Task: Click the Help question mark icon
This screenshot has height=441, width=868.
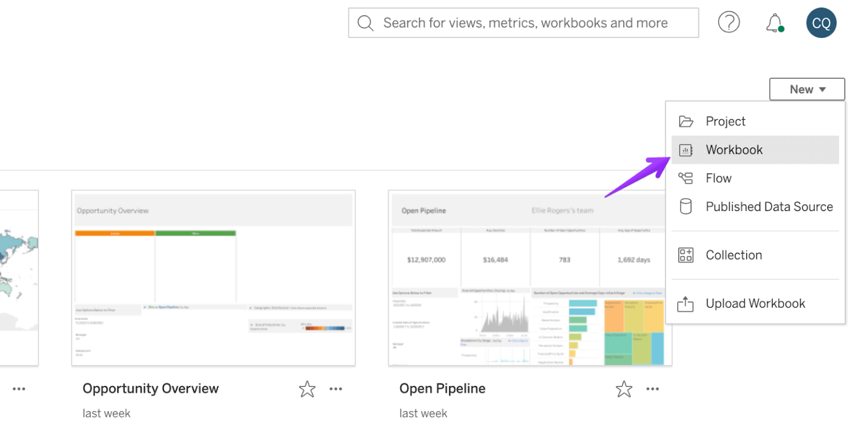Action: click(x=729, y=23)
